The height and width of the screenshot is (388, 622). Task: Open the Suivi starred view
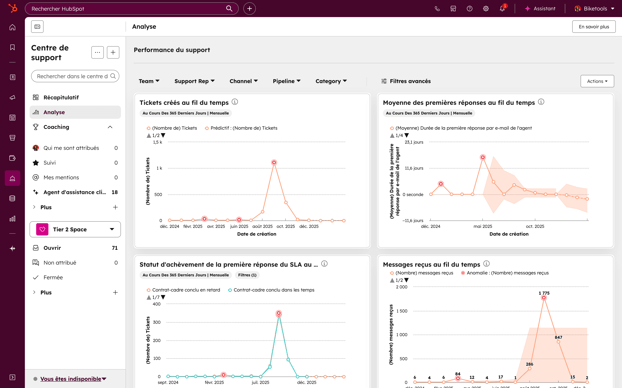click(75, 163)
